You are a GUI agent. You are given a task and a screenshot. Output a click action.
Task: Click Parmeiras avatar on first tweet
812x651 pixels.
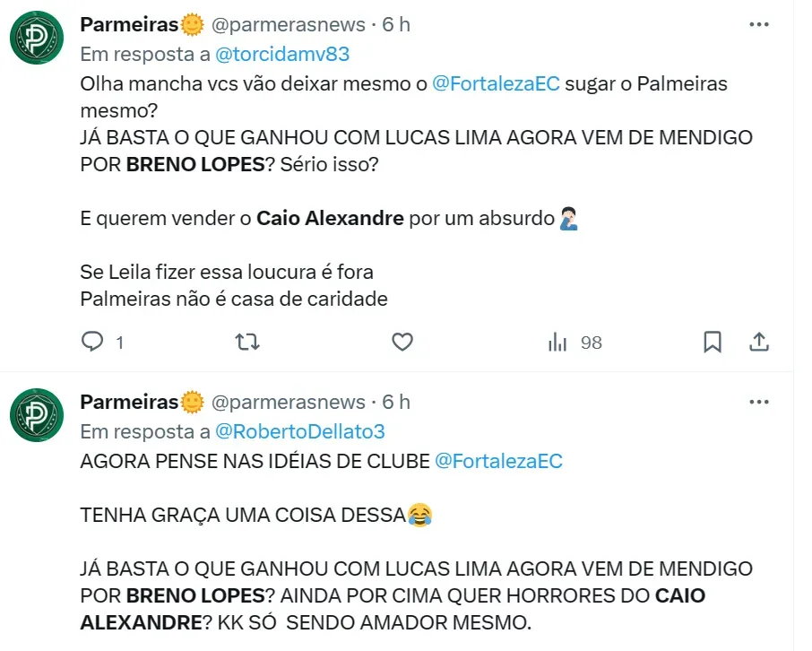pos(36,39)
